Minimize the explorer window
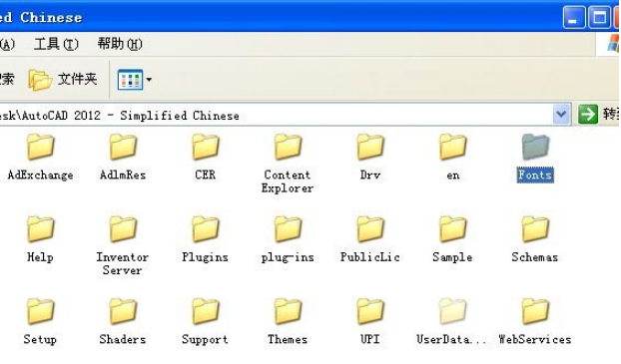The image size is (621, 364). point(574,17)
